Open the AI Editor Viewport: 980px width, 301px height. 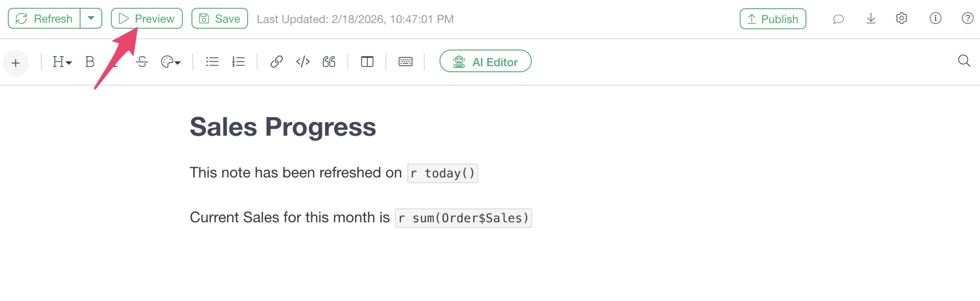tap(485, 61)
